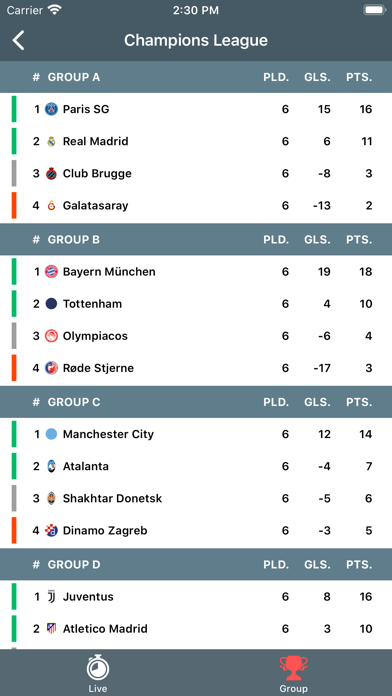Tap the Club Brugge crest icon
Screen dimensions: 392x696
[x=51, y=173]
